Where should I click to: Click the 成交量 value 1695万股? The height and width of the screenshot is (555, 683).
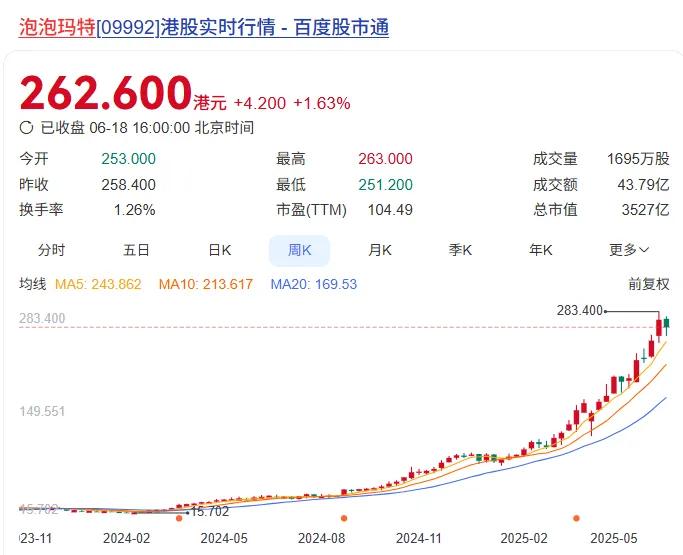click(x=638, y=159)
